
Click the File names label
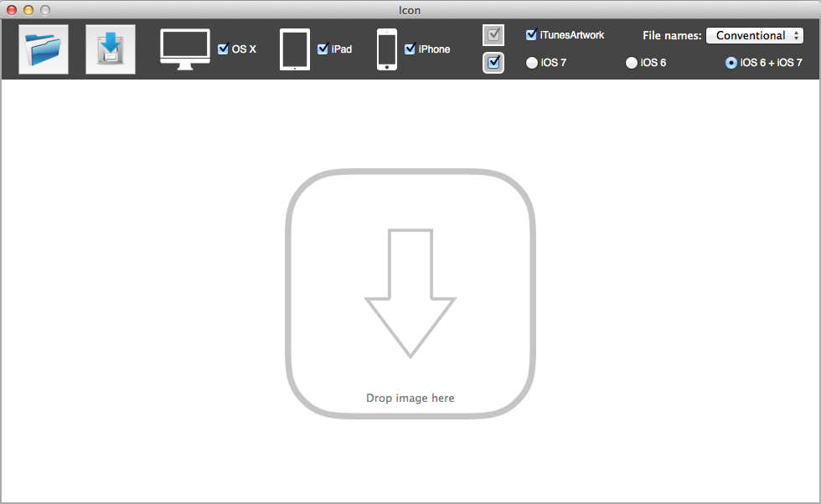click(672, 35)
